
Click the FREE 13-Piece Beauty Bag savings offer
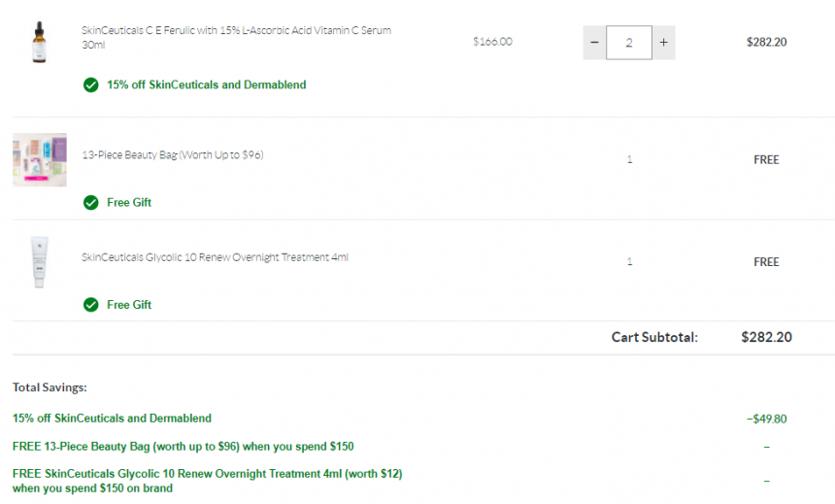pyautogui.click(x=184, y=447)
